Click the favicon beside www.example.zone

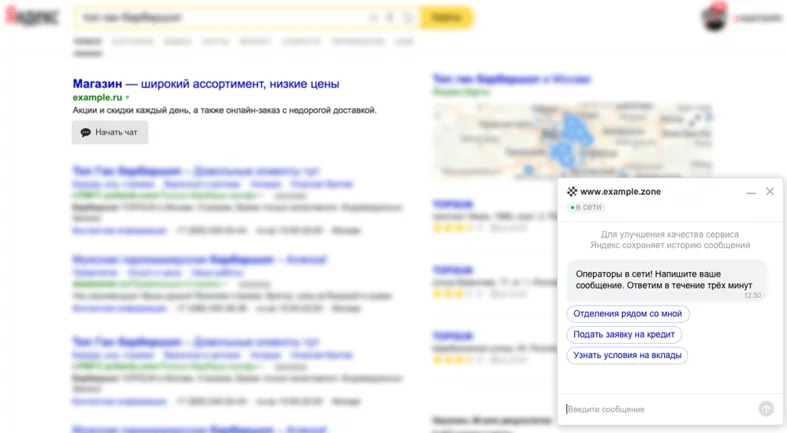pyautogui.click(x=572, y=192)
